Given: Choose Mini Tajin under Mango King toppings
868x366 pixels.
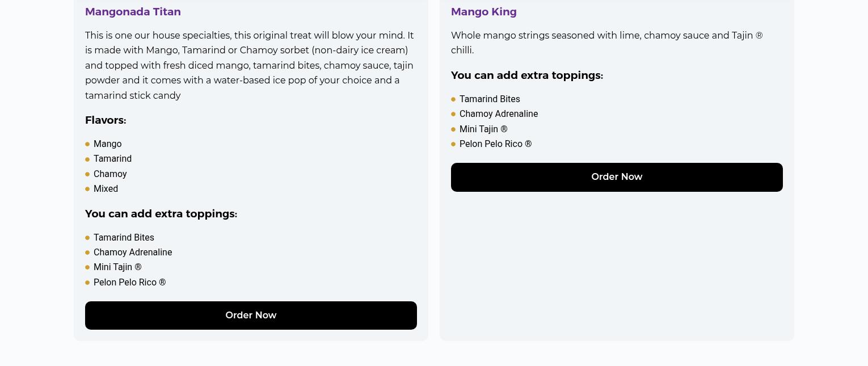Looking at the screenshot, I should click(483, 129).
